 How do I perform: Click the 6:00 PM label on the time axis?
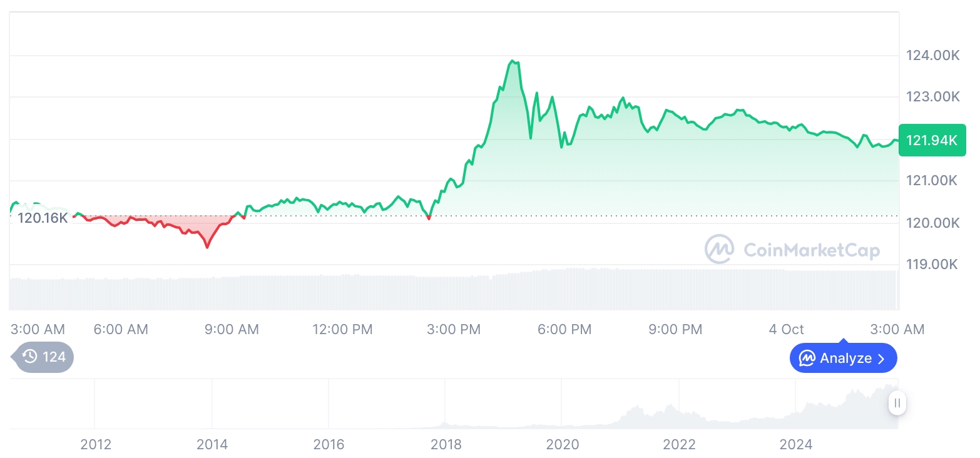[565, 329]
